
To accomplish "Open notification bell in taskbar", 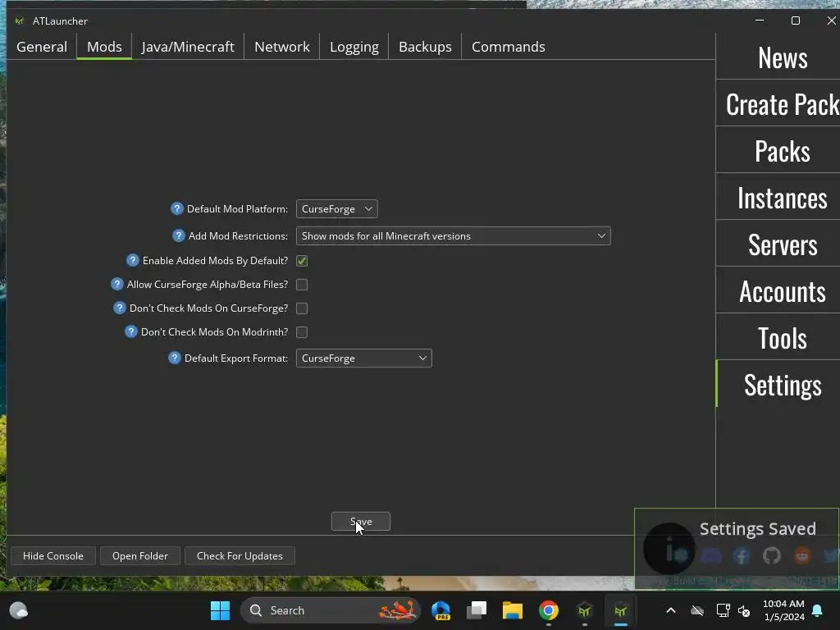I will [818, 610].
